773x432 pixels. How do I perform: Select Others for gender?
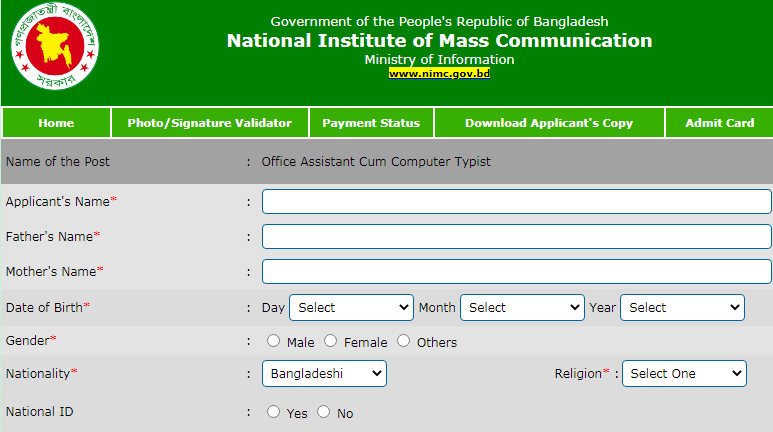[403, 341]
